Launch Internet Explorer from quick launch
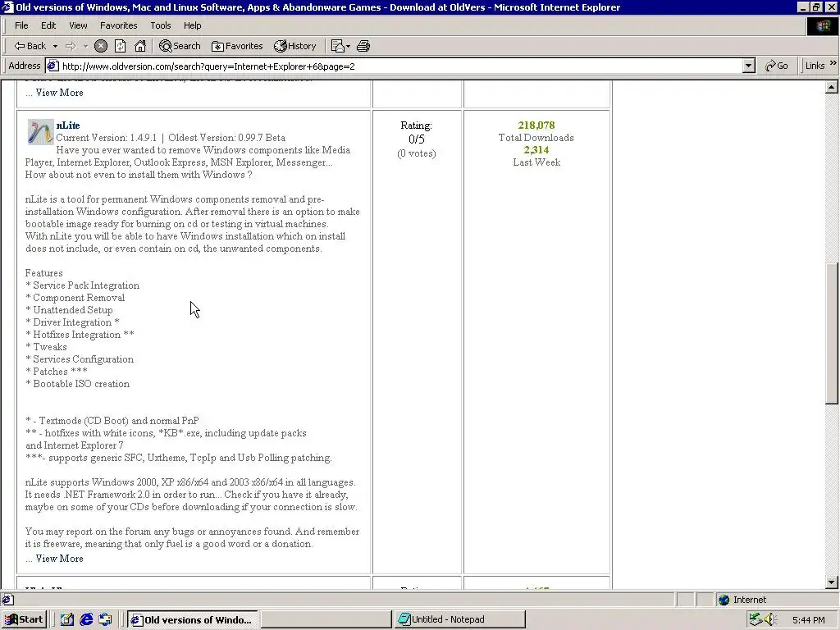The width and height of the screenshot is (840, 630). pyautogui.click(x=86, y=620)
